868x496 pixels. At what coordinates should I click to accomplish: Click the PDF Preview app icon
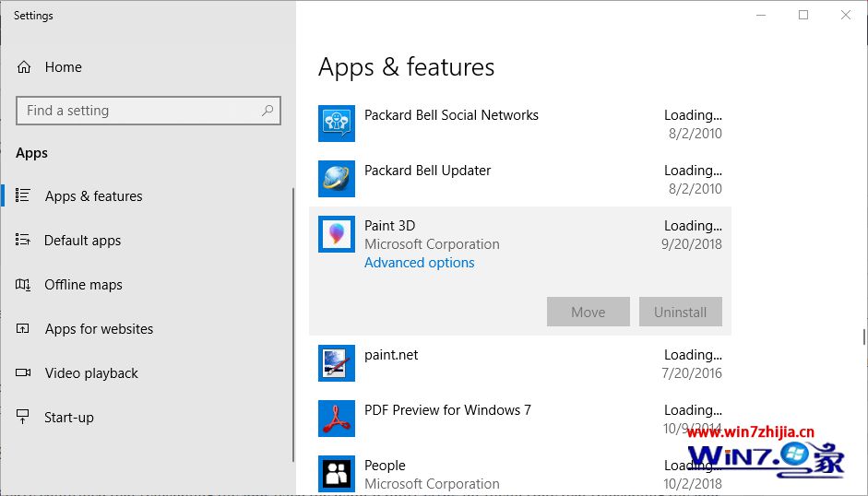pos(337,419)
